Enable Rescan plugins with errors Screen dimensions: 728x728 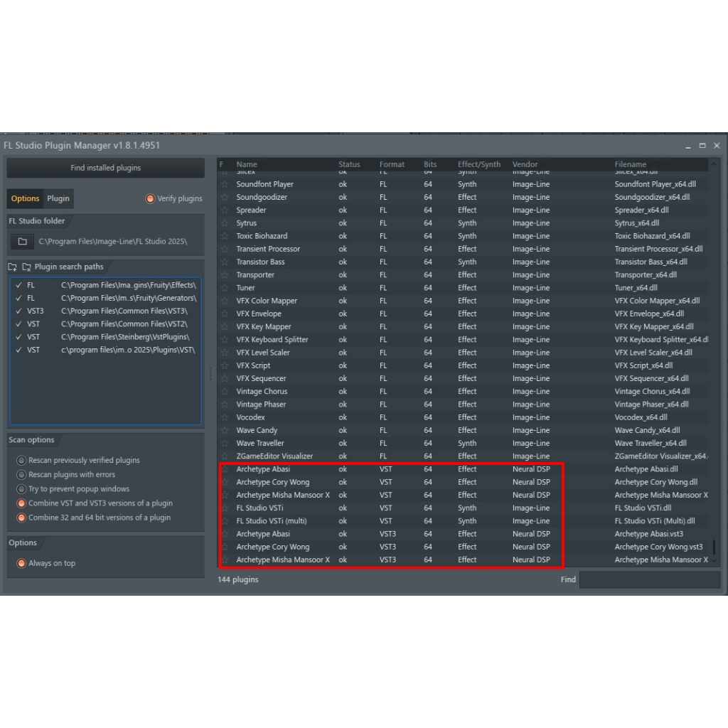coord(21,475)
